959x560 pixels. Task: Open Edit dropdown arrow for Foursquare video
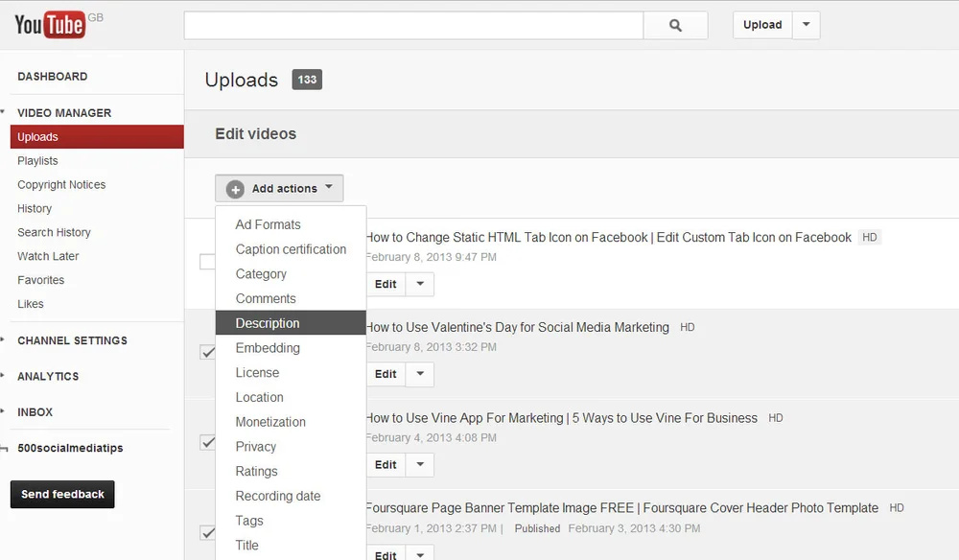click(420, 553)
